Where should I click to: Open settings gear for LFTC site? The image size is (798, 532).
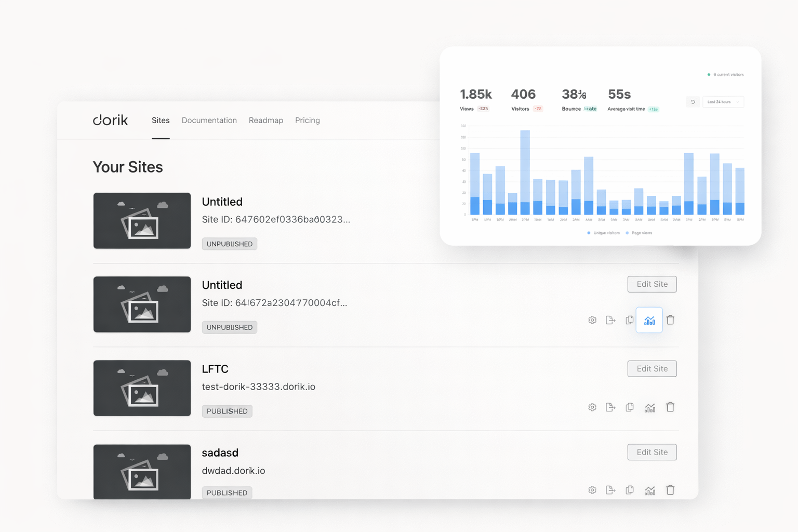[592, 407]
